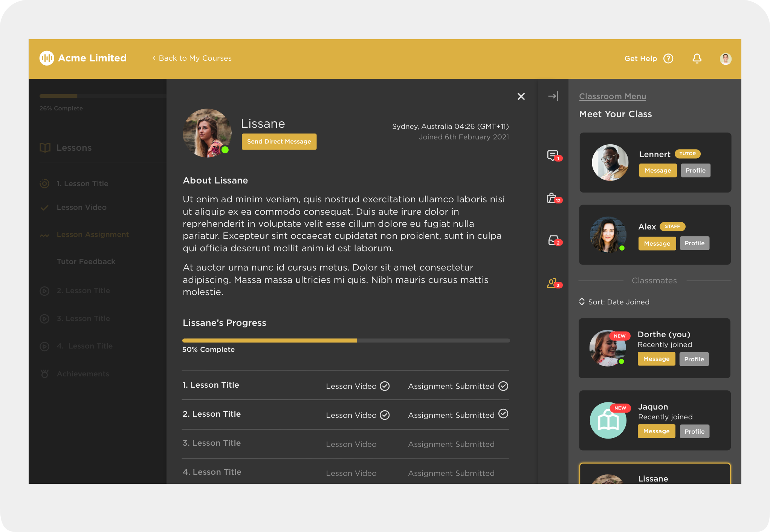This screenshot has height=532, width=770.
Task: Click the notification bell icon
Action: coord(697,58)
